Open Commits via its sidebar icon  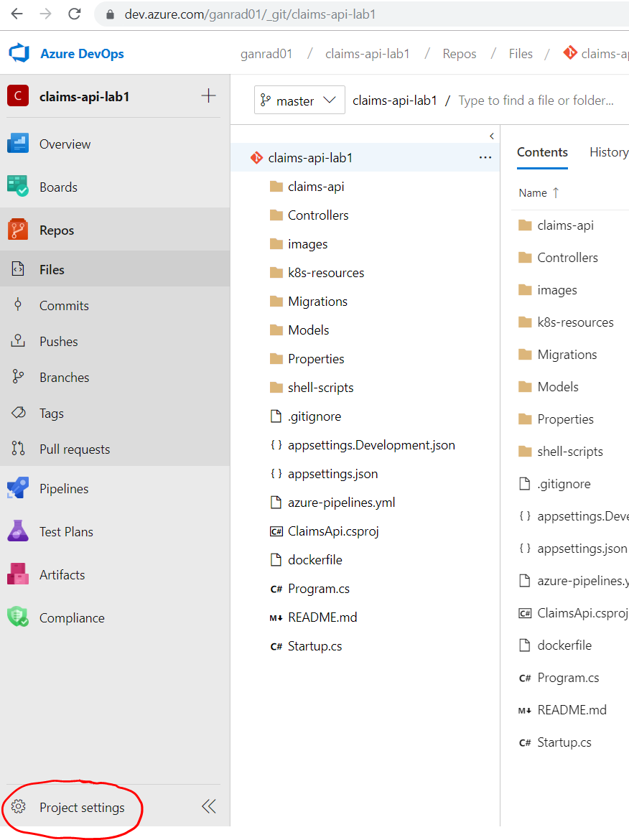18,305
